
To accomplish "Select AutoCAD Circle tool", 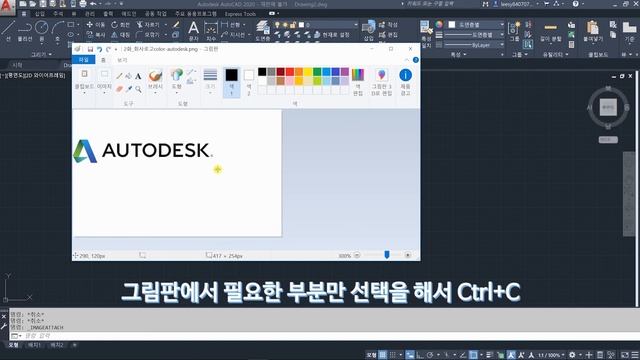I will click(x=41, y=31).
